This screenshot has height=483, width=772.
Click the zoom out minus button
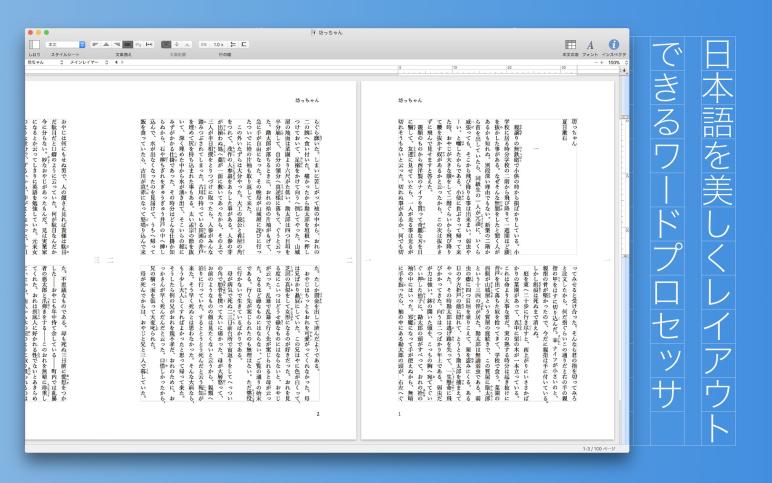pos(596,63)
